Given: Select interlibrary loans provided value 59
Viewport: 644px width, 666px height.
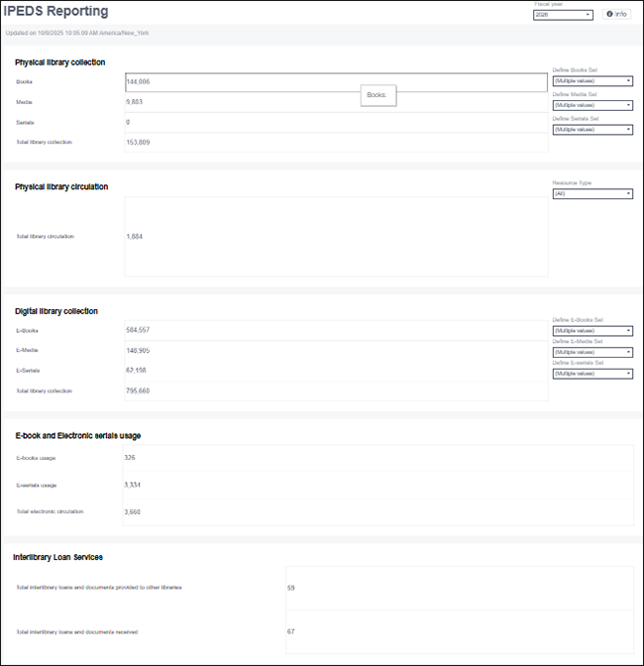Looking at the screenshot, I should [291, 588].
